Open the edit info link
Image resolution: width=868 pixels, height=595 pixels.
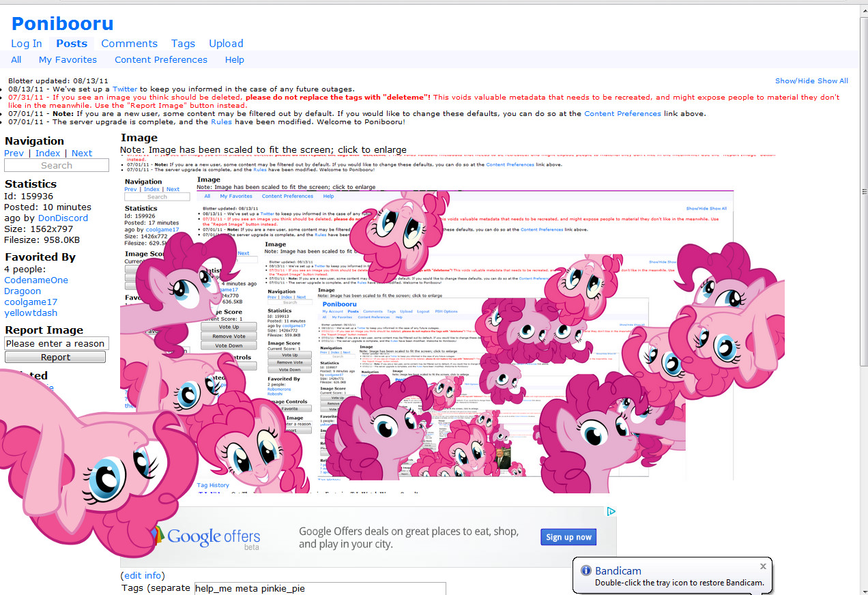tap(143, 575)
